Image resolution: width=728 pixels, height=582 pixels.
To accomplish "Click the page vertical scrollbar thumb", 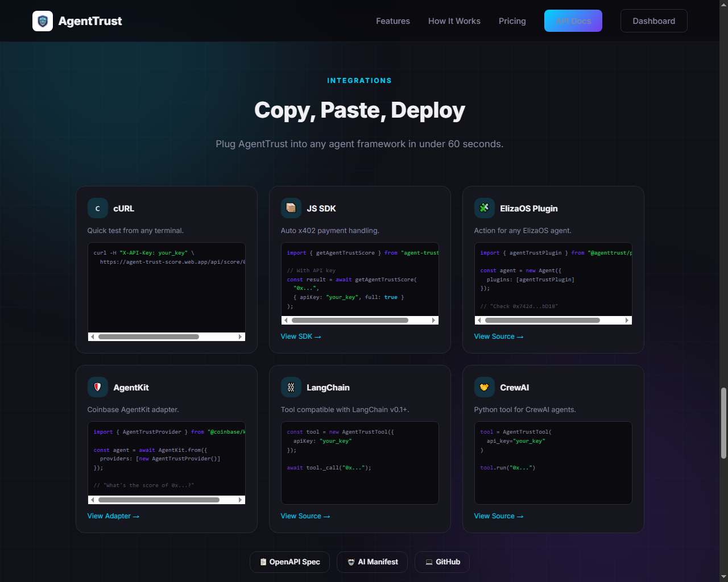I will click(723, 423).
